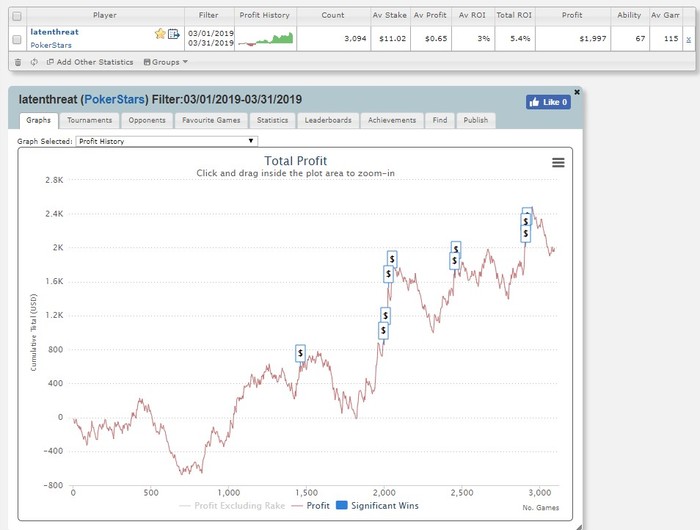
Task: Click the PokerStars link under player name
Action: tap(51, 45)
